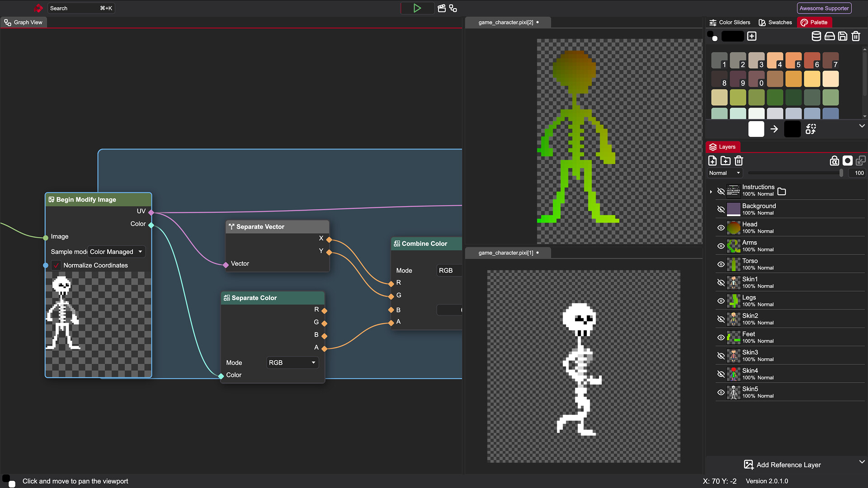Disable Normalize Coordinates in Begin Modify Image
The width and height of the screenshot is (868, 488).
pyautogui.click(x=56, y=265)
